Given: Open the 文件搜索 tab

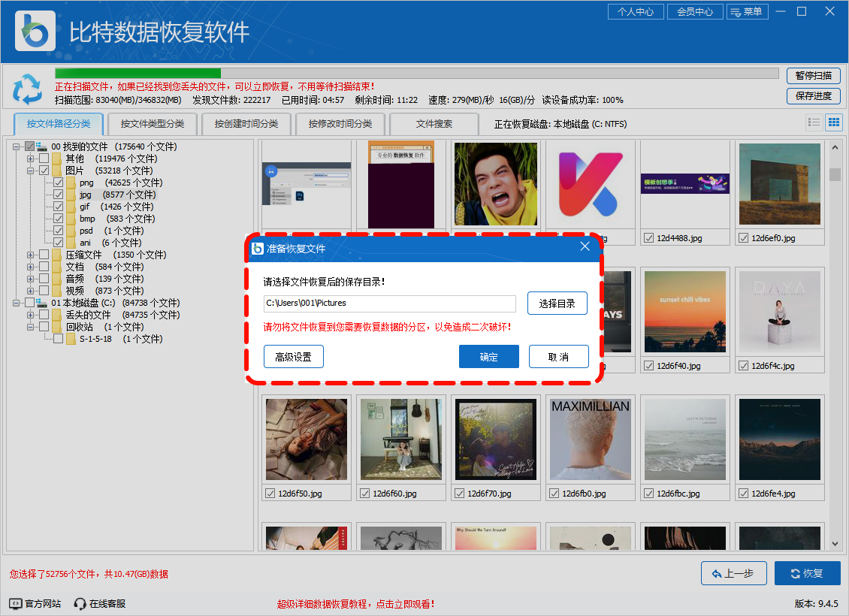Looking at the screenshot, I should point(434,123).
